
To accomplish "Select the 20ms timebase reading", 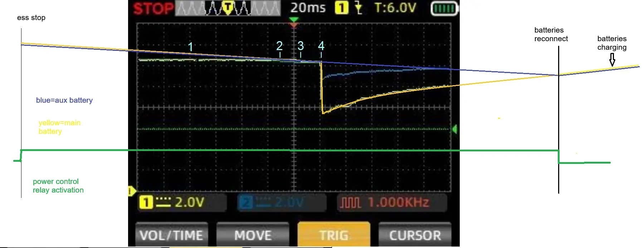I will [308, 8].
